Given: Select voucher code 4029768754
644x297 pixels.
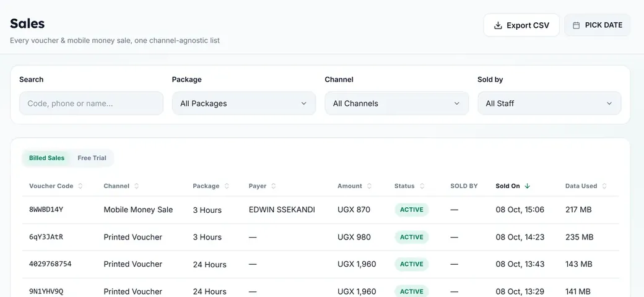Looking at the screenshot, I should click(50, 264).
